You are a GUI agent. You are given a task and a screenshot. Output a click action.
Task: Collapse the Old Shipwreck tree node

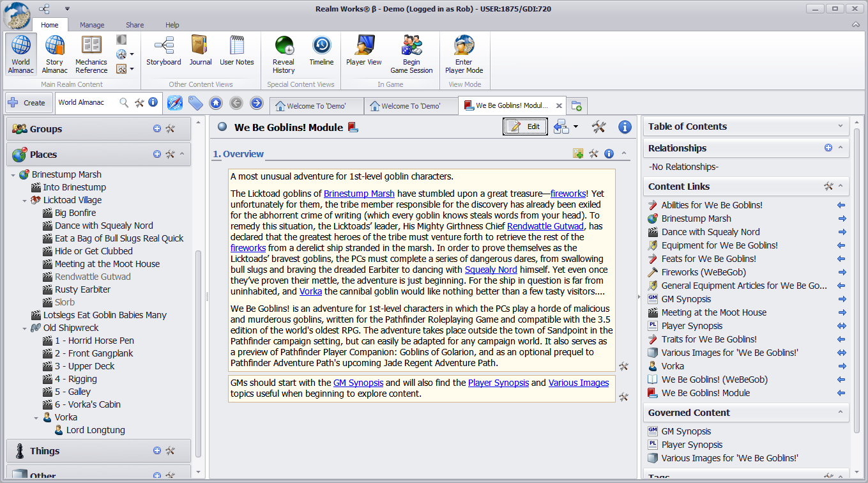[x=24, y=328]
